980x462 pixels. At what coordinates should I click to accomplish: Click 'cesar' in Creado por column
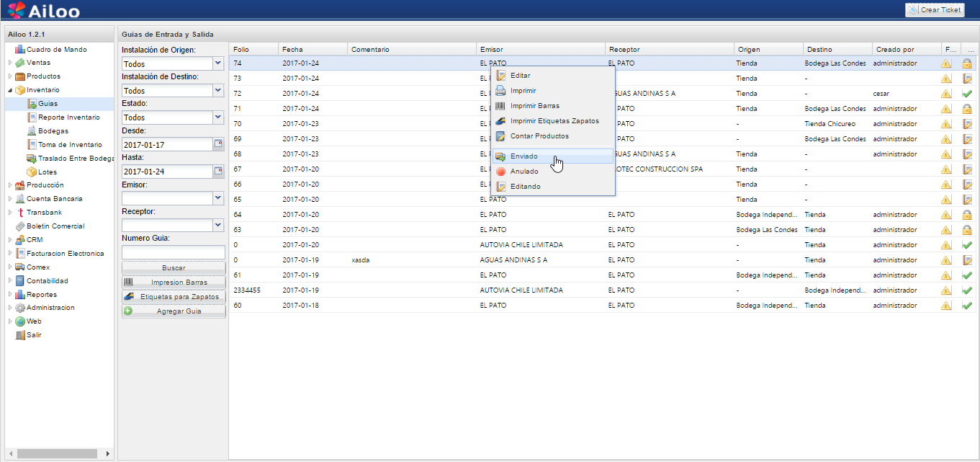(882, 94)
